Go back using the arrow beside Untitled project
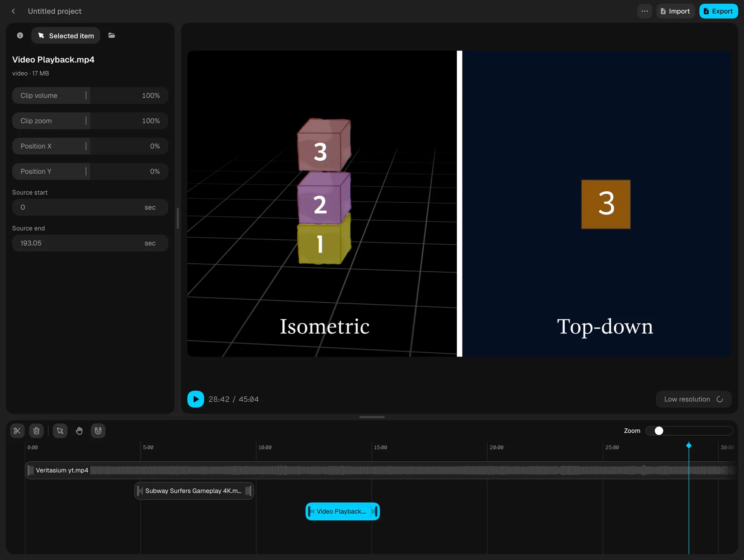The height and width of the screenshot is (560, 744). (x=14, y=11)
